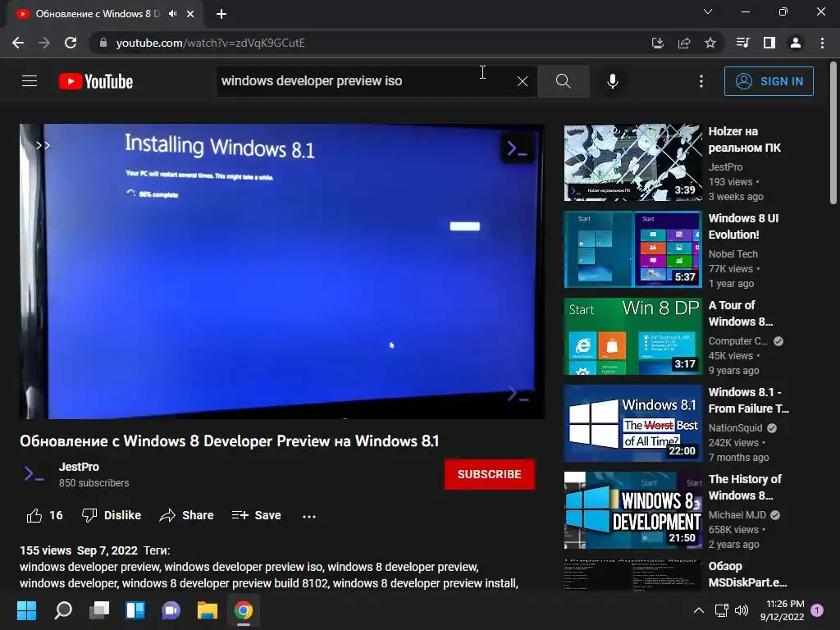Save the video to a playlist
Viewport: 840px width, 630px height.
click(x=256, y=515)
